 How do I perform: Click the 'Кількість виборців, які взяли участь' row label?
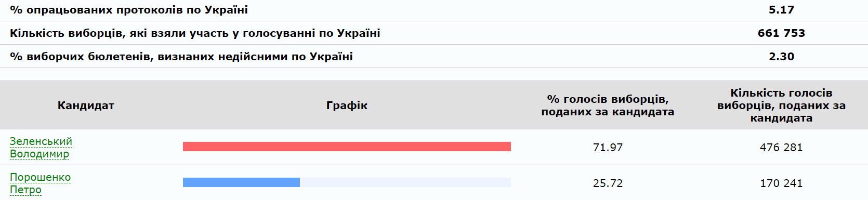tap(195, 33)
